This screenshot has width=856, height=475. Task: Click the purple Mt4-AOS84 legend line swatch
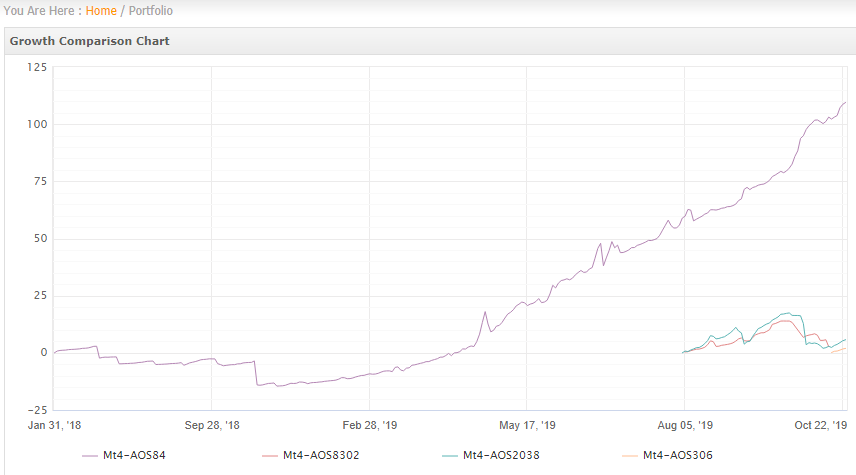pyautogui.click(x=90, y=456)
